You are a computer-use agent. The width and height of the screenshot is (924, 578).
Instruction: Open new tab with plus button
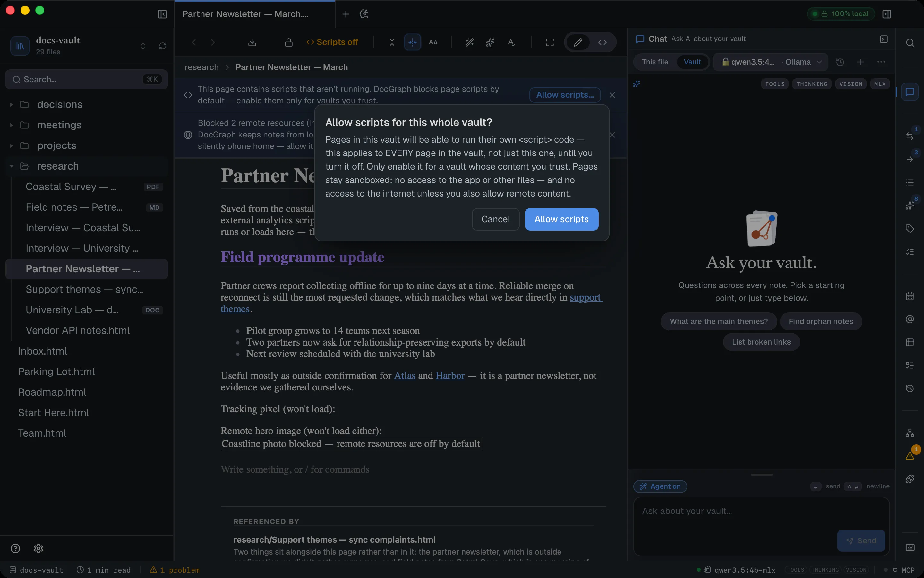[346, 14]
